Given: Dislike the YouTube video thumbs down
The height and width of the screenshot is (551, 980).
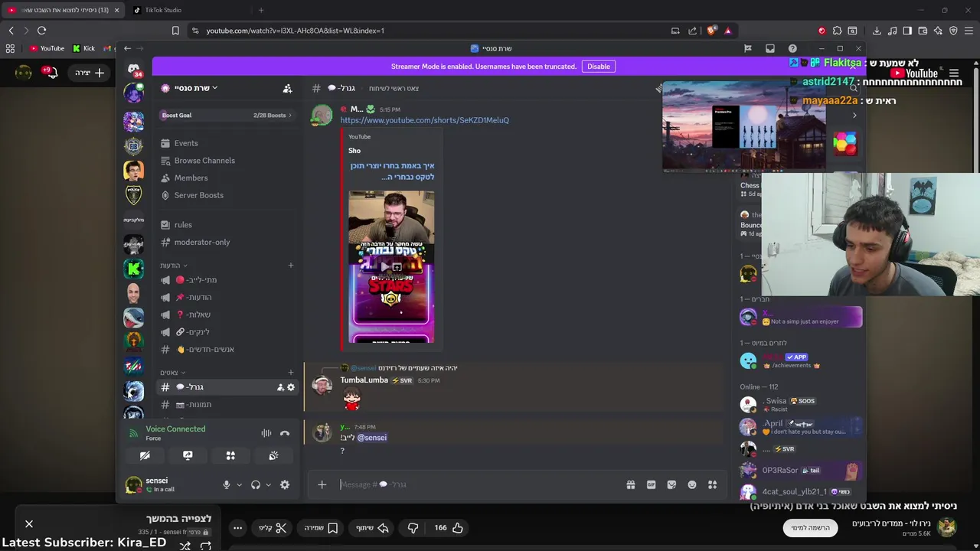Looking at the screenshot, I should (x=413, y=527).
